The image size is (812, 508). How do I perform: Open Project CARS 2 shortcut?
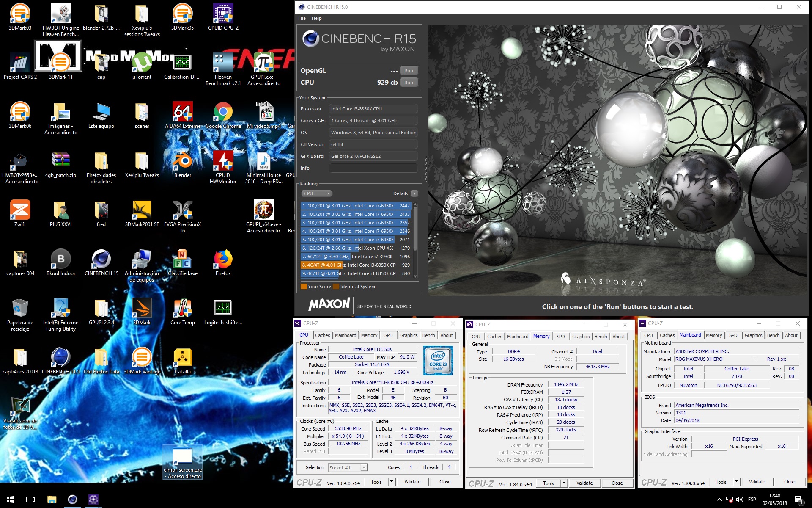[20, 66]
